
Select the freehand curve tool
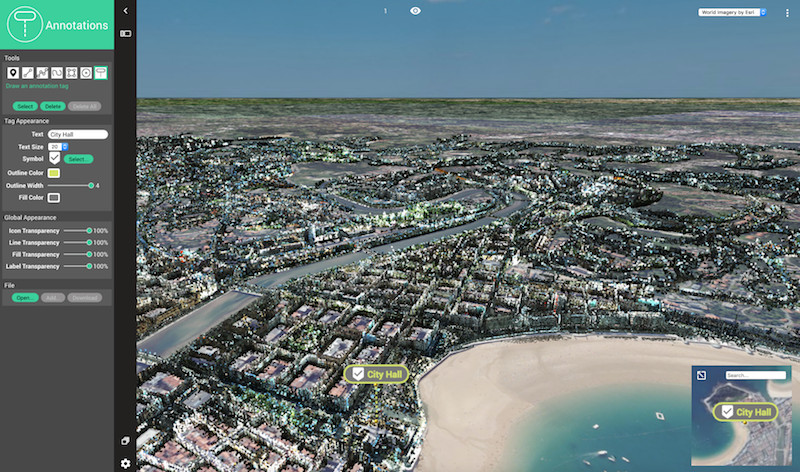(x=57, y=73)
